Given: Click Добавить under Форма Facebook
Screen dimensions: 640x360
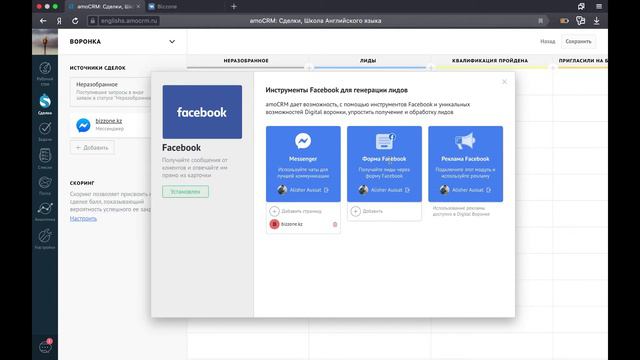Looking at the screenshot, I should (x=373, y=211).
